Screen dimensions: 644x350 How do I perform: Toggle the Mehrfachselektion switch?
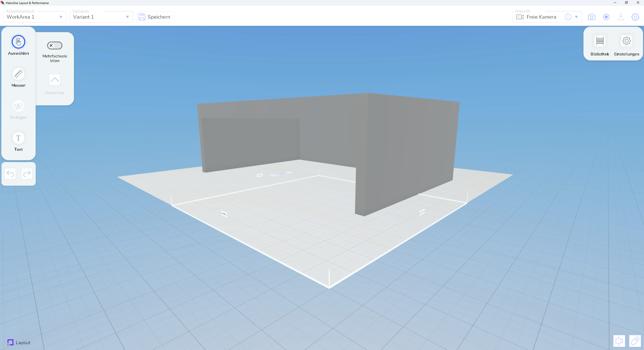click(x=55, y=46)
